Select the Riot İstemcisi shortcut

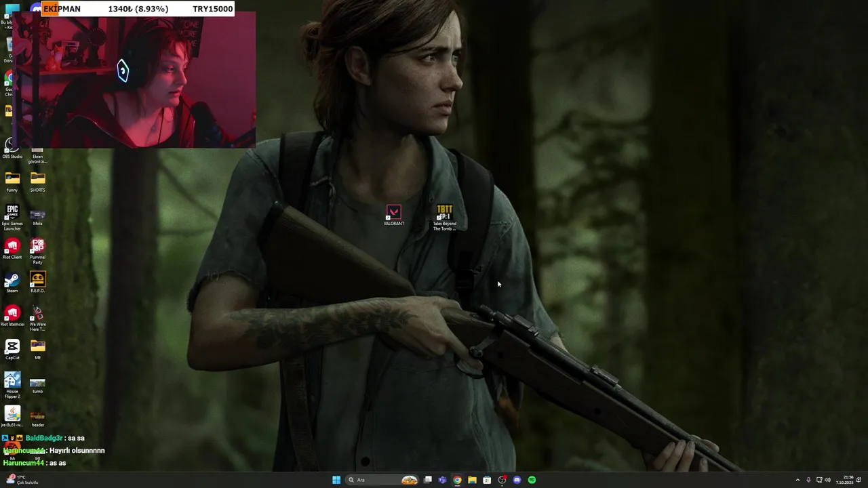12,316
